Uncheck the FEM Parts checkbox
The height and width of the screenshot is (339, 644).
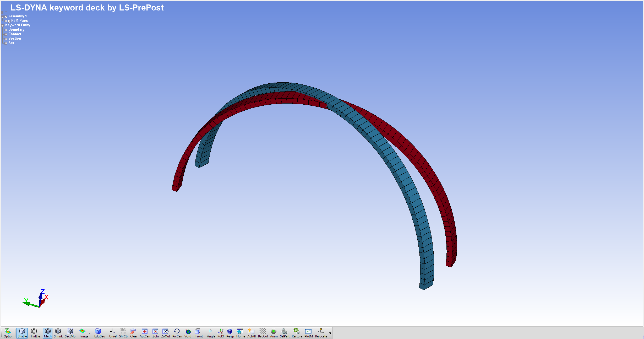click(x=9, y=21)
